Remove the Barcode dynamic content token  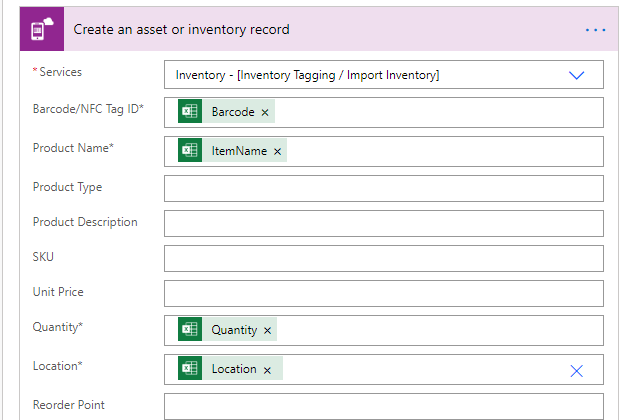click(x=265, y=113)
